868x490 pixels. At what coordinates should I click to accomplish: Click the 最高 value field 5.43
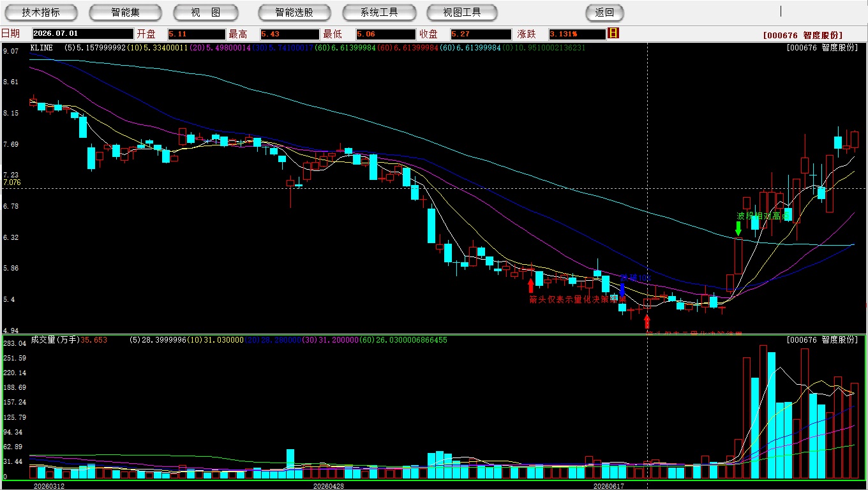290,34
